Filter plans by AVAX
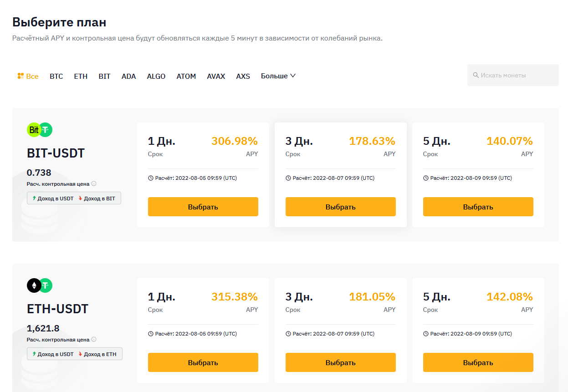Viewport: 568px width, 392px height. (x=216, y=76)
